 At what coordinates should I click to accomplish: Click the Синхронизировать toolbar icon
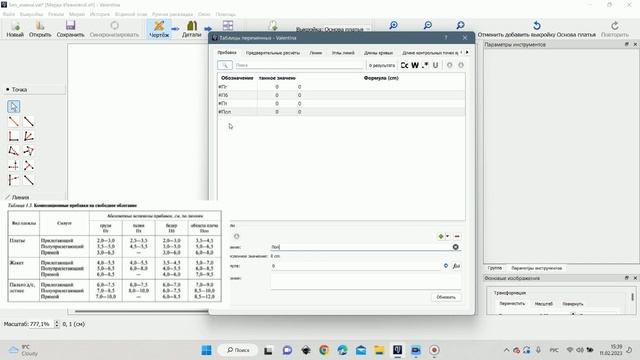(114, 26)
